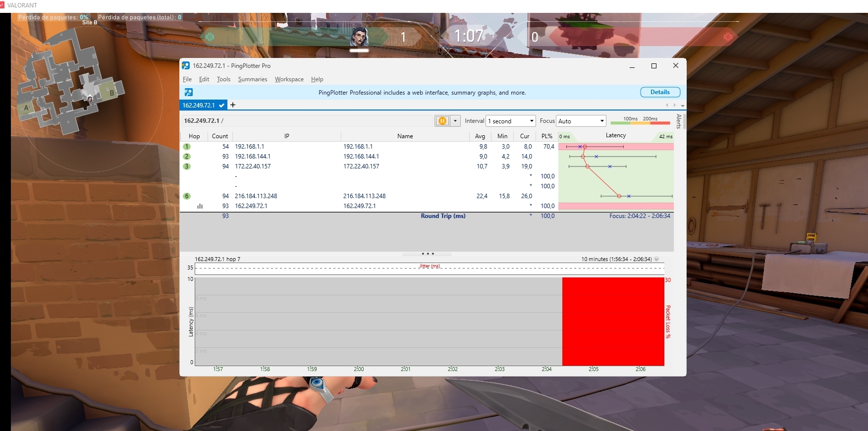The image size is (868, 431).
Task: Select hop 6 green number icon
Action: point(187,196)
